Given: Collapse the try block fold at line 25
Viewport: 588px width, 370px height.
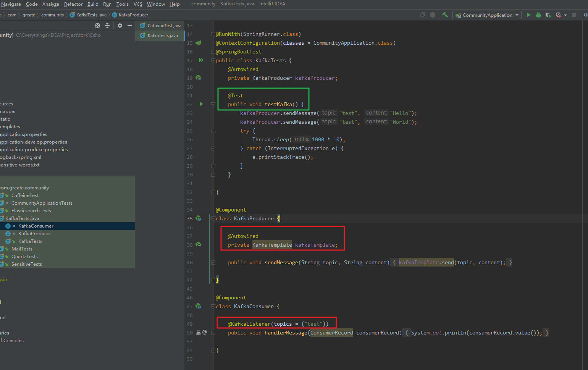Looking at the screenshot, I should (213, 131).
